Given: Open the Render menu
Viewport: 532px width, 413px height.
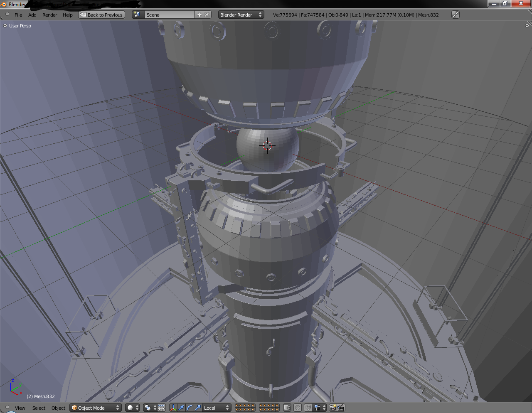Looking at the screenshot, I should [x=50, y=15].
